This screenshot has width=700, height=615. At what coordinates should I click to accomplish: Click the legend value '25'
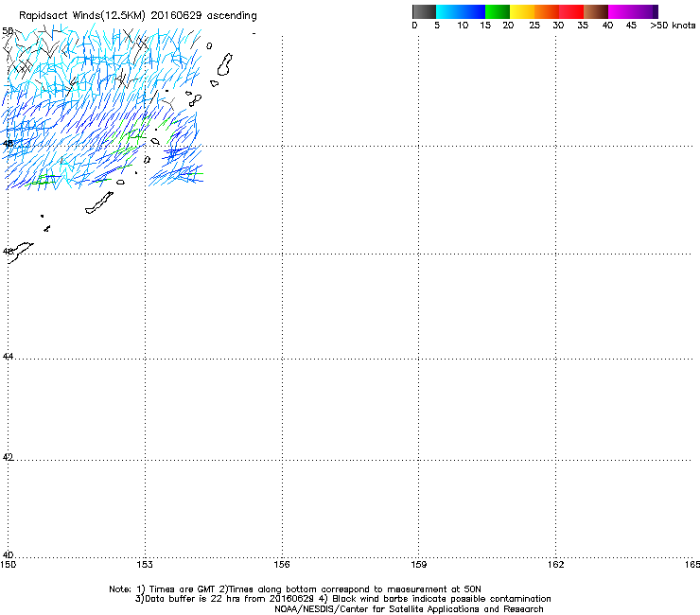point(534,26)
